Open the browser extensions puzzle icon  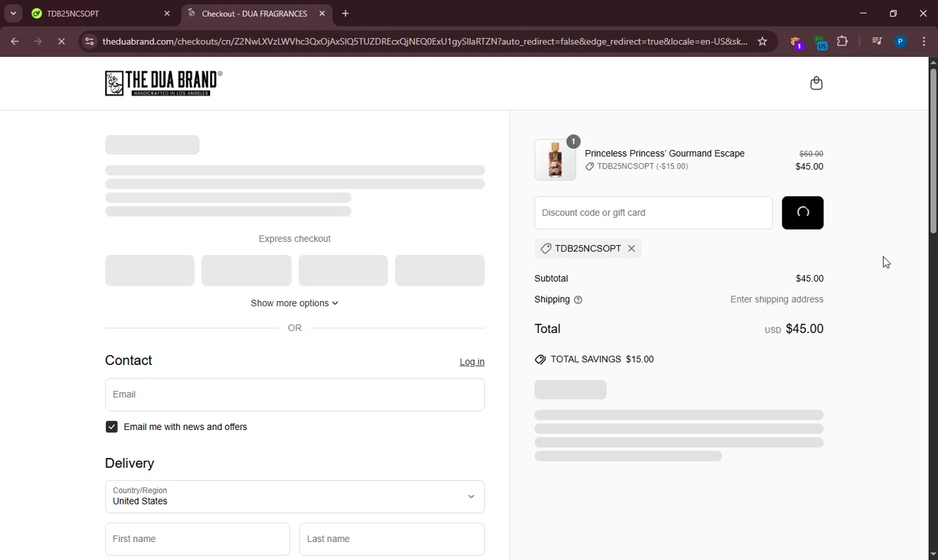click(x=842, y=42)
